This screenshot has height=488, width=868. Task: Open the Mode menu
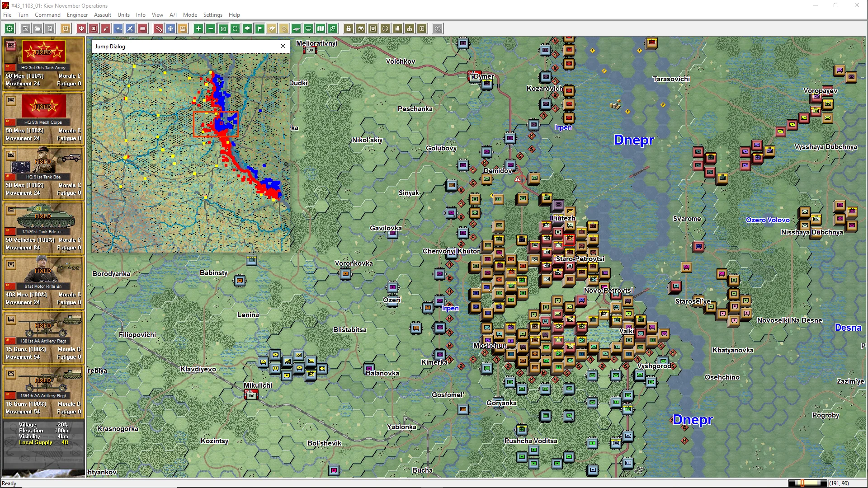190,15
